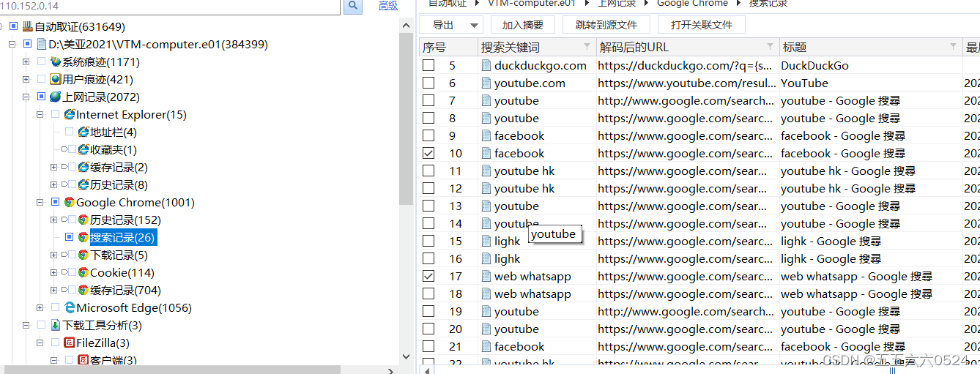Click the 自动取证 root node icon

point(28,27)
